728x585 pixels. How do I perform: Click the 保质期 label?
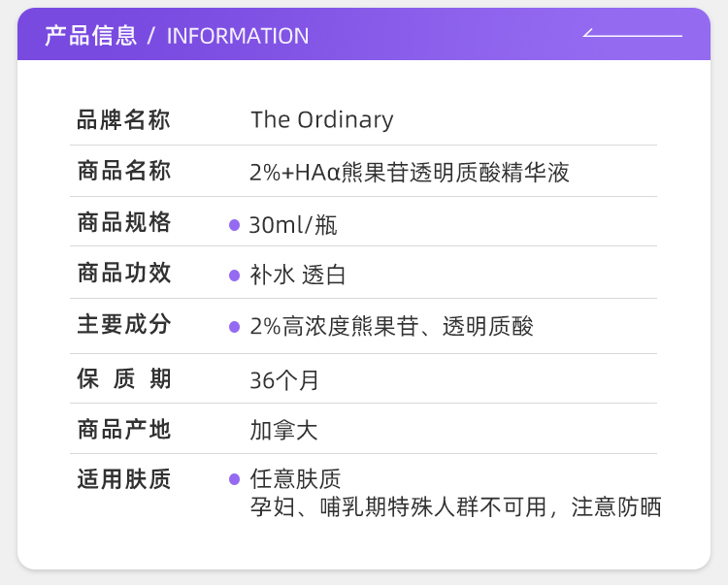point(123,379)
